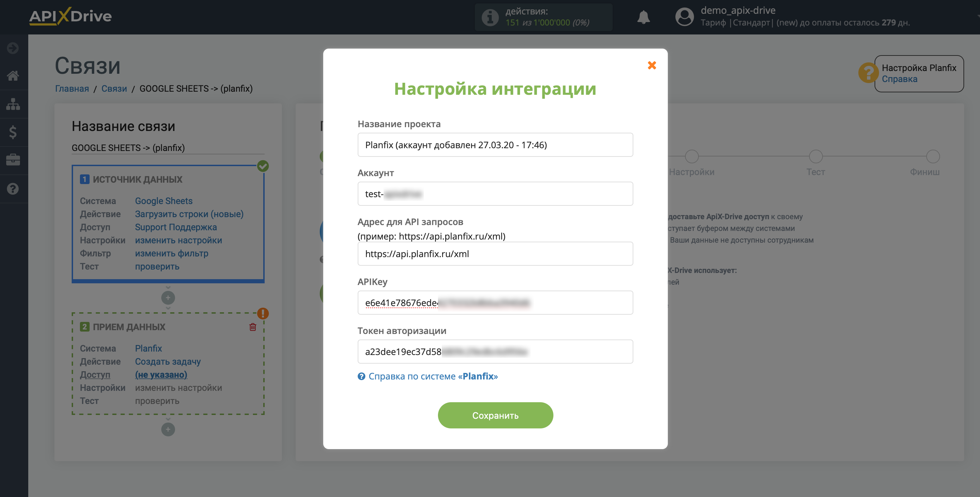Go to Главная breadcrumb link
Image resolution: width=980 pixels, height=497 pixels.
(72, 88)
